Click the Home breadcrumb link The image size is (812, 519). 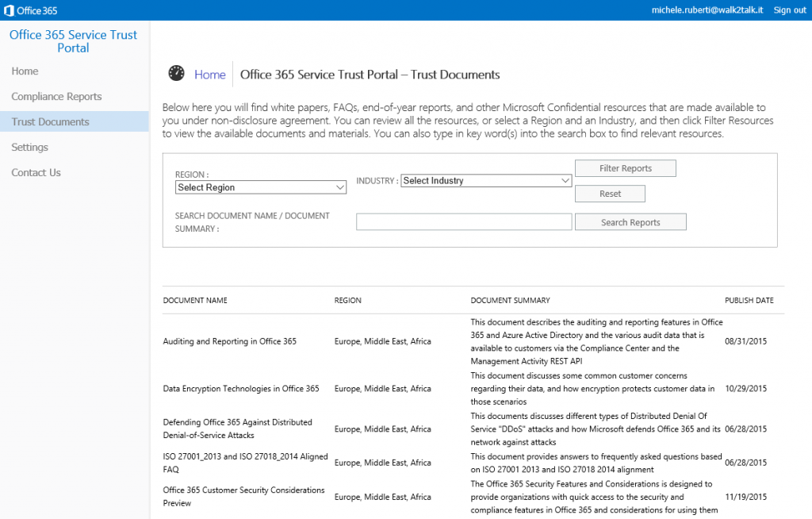click(210, 75)
